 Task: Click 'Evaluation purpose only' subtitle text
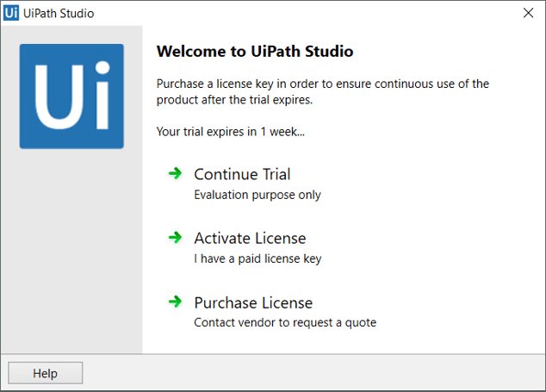[257, 195]
